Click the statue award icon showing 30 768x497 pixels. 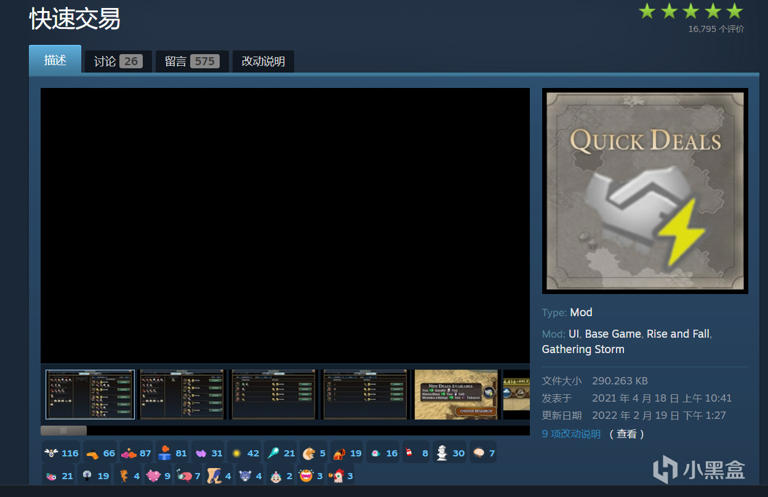pyautogui.click(x=441, y=453)
